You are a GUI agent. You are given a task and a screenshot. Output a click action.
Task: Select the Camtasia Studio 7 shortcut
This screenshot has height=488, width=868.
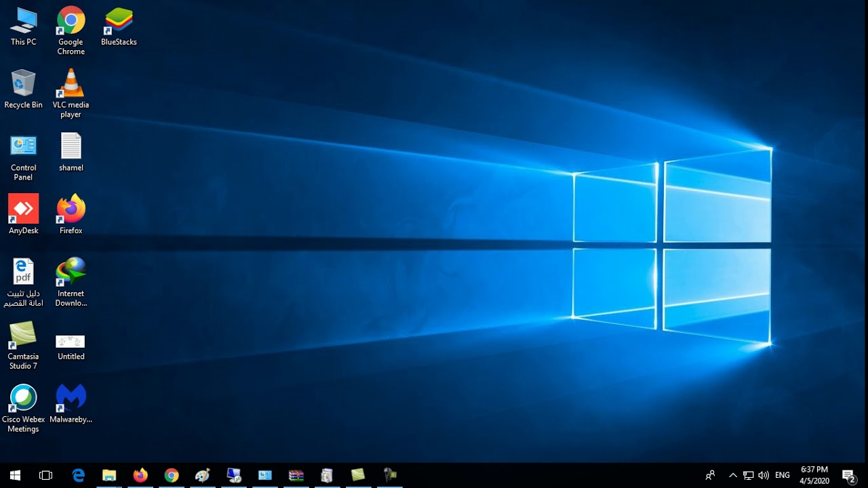[x=23, y=346]
